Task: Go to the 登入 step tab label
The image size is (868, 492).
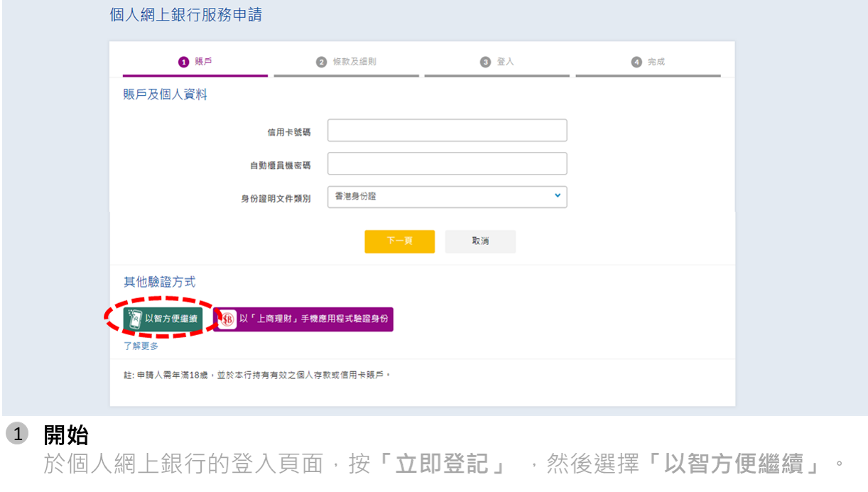Action: click(505, 62)
